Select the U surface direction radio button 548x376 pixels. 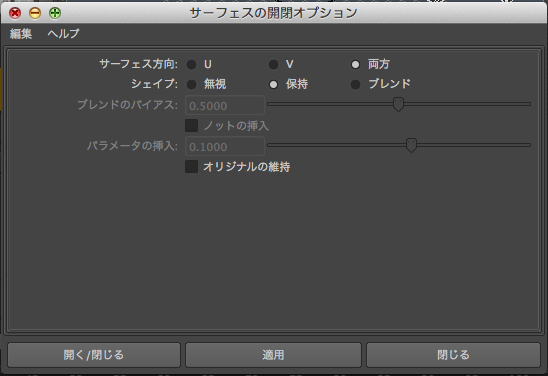tap(192, 64)
